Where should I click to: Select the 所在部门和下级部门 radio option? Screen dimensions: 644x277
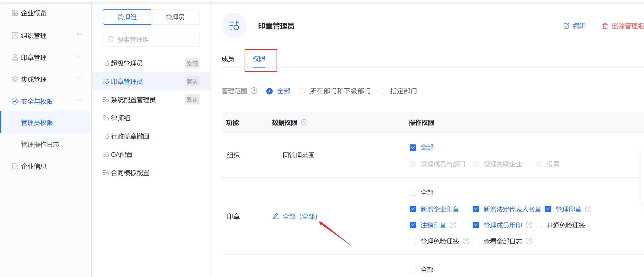coord(302,91)
